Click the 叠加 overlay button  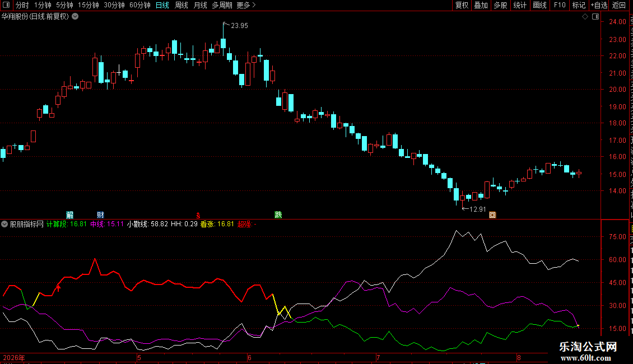coord(481,5)
